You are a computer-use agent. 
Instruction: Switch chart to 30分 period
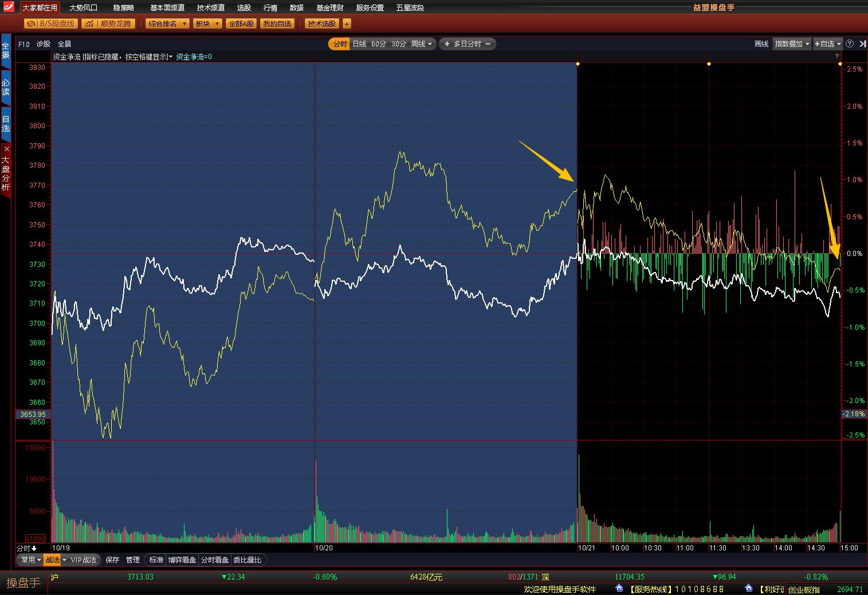pyautogui.click(x=399, y=44)
